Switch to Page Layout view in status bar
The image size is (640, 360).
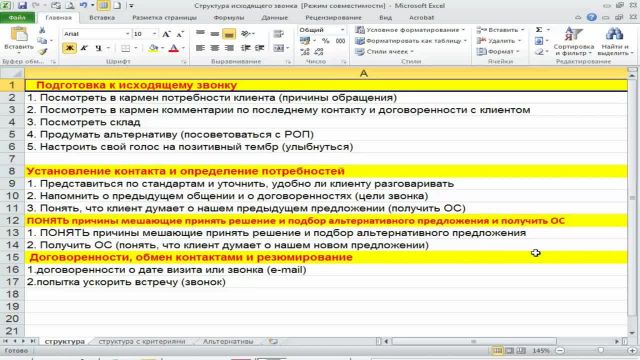[509, 351]
